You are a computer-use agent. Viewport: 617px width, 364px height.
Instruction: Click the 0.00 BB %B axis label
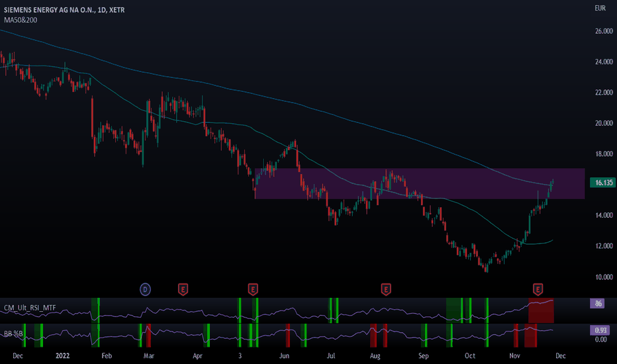pos(600,340)
